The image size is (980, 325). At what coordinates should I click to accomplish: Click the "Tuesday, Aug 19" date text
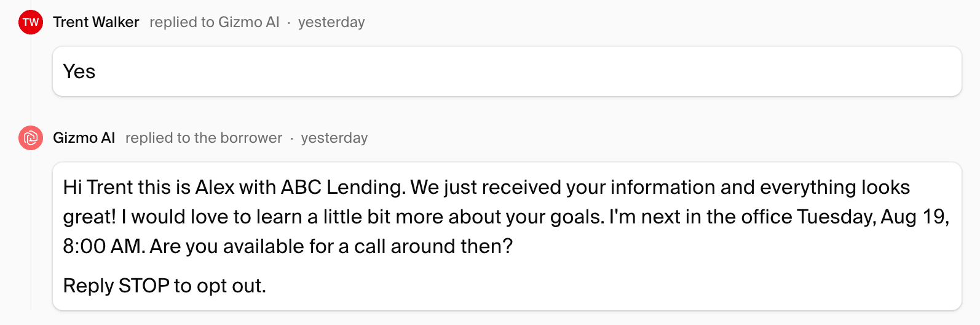click(x=872, y=217)
